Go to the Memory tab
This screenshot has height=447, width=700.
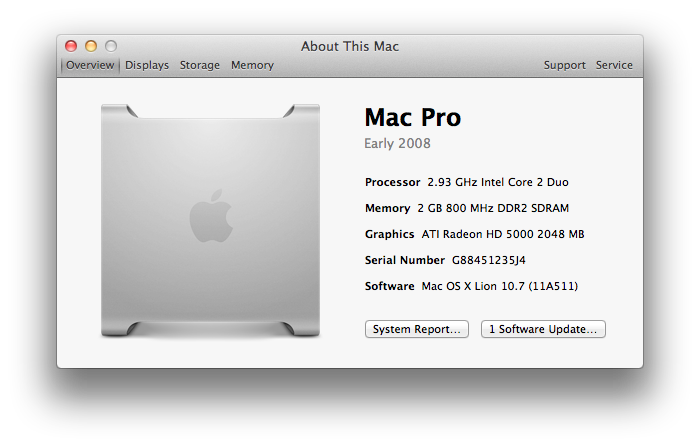click(x=252, y=65)
